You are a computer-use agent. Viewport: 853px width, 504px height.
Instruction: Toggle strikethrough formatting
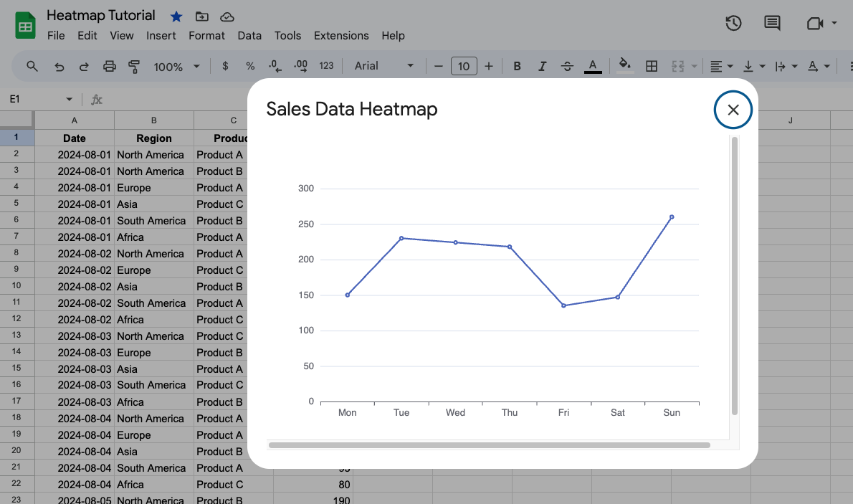pyautogui.click(x=567, y=66)
